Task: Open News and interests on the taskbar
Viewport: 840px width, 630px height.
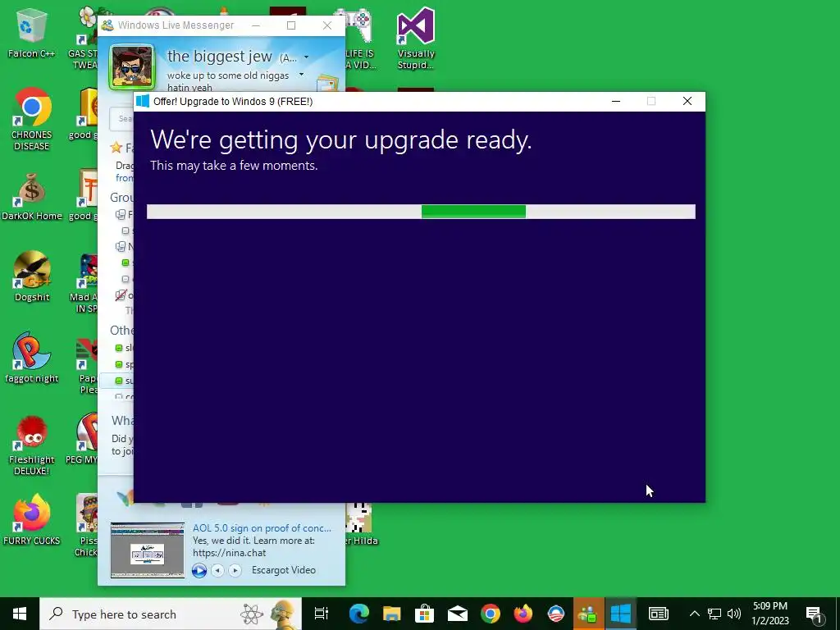Action: click(x=659, y=614)
